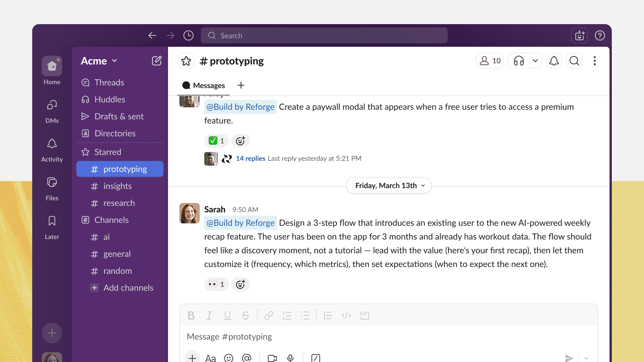Insert a code block in message

tap(364, 315)
